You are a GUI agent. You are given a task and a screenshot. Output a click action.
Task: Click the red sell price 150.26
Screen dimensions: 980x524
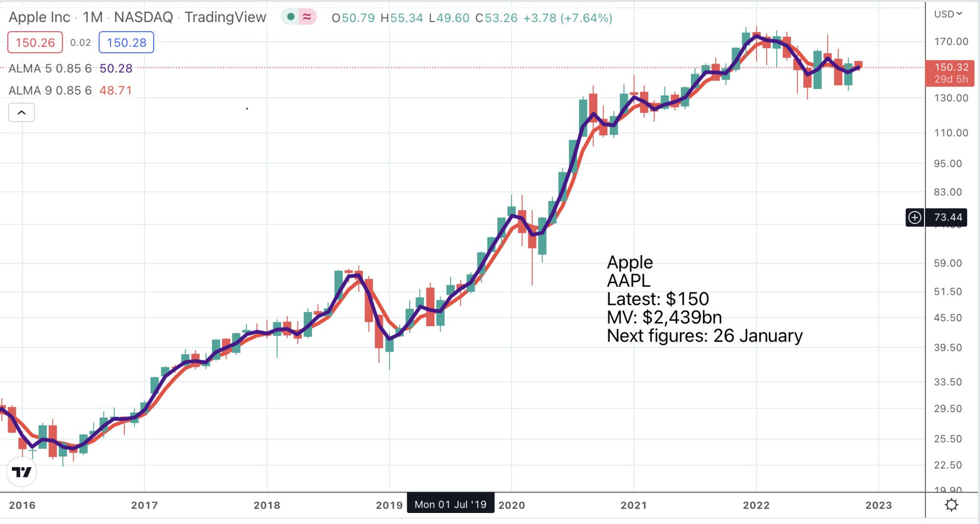(x=35, y=42)
